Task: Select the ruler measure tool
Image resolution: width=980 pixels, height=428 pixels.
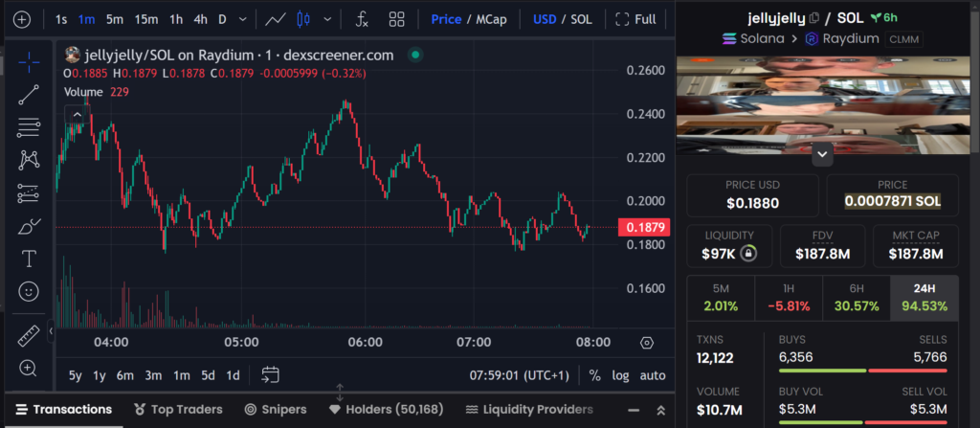Action: click(x=29, y=336)
